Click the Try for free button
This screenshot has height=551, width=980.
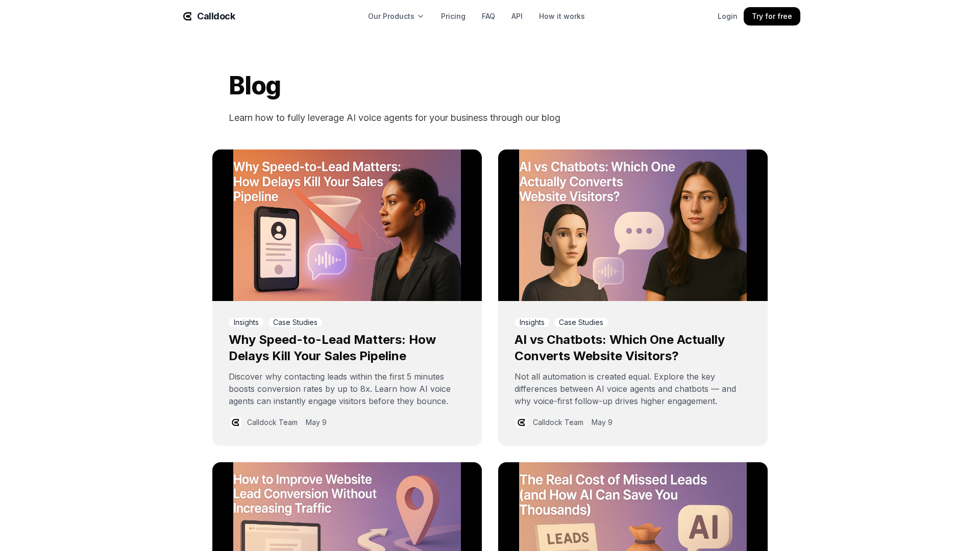tap(772, 16)
